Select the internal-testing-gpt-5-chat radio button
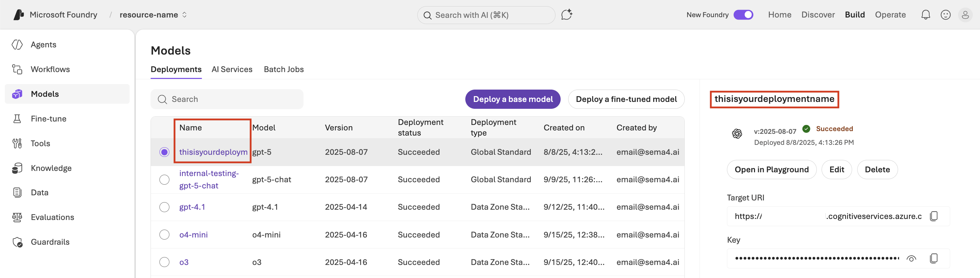980x278 pixels. pyautogui.click(x=164, y=180)
